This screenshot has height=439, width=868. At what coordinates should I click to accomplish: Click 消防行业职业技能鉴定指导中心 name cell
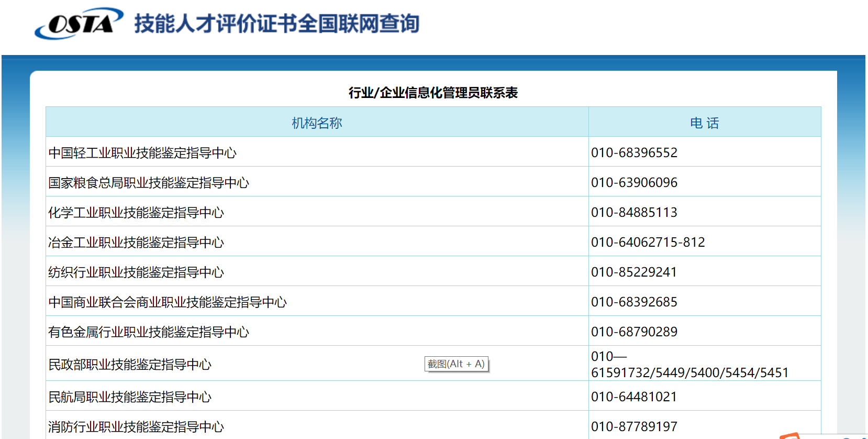tap(136, 427)
